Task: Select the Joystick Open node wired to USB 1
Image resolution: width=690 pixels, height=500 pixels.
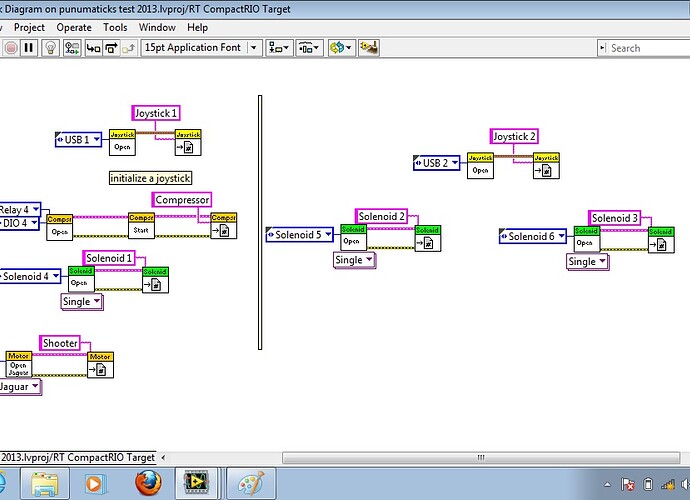Action: coord(122,143)
